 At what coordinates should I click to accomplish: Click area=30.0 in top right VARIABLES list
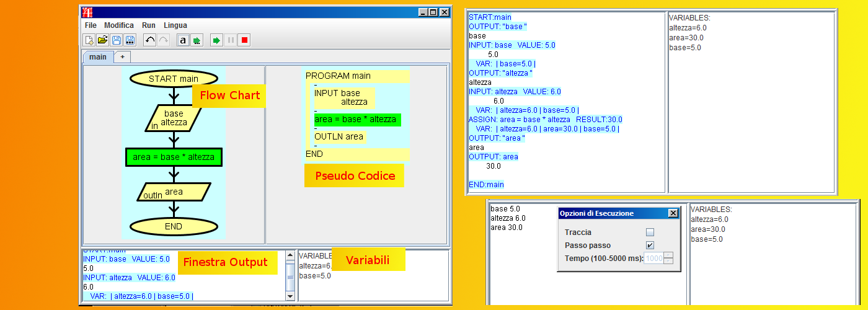coord(686,38)
